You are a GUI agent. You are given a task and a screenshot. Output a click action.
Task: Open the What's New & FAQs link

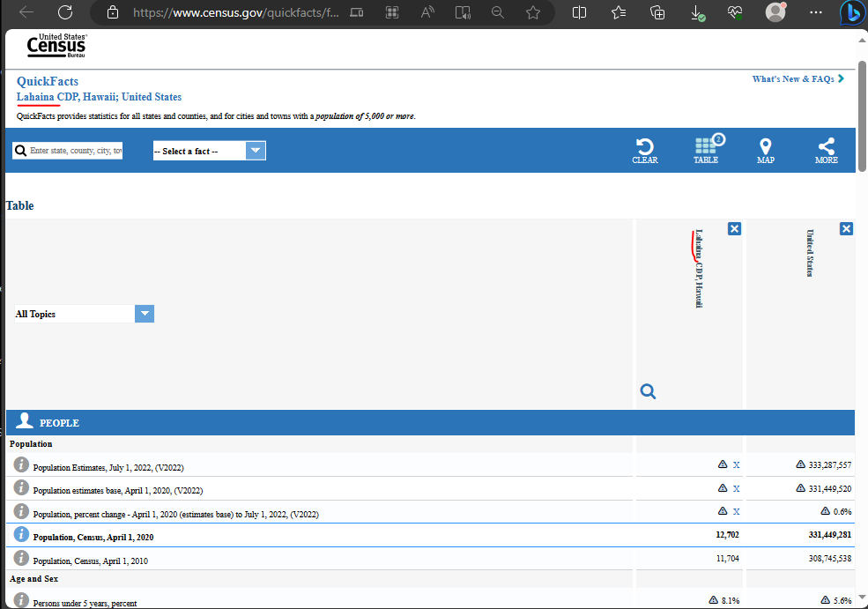[x=798, y=79]
